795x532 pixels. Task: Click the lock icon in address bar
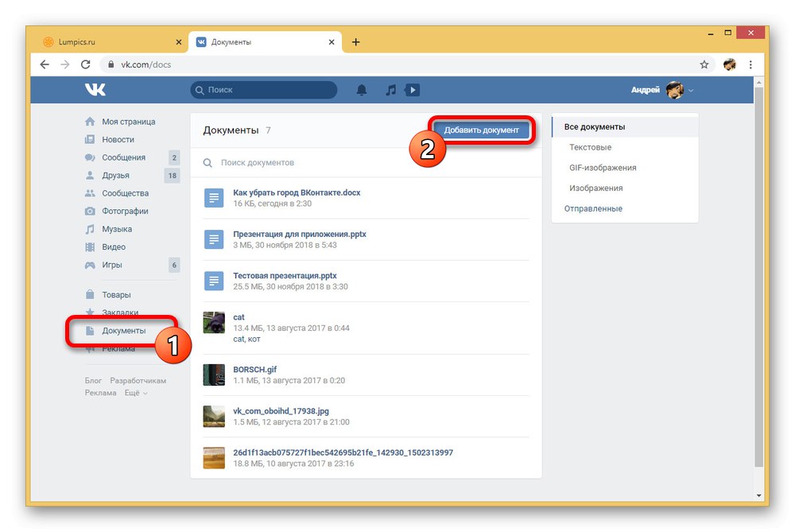coord(111,64)
